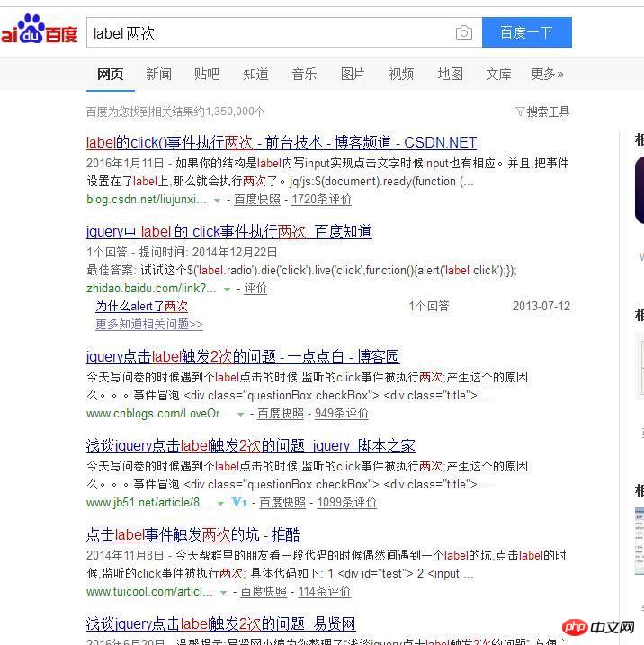Open the 音乐 tab
This screenshot has height=645, width=644.
tap(304, 74)
